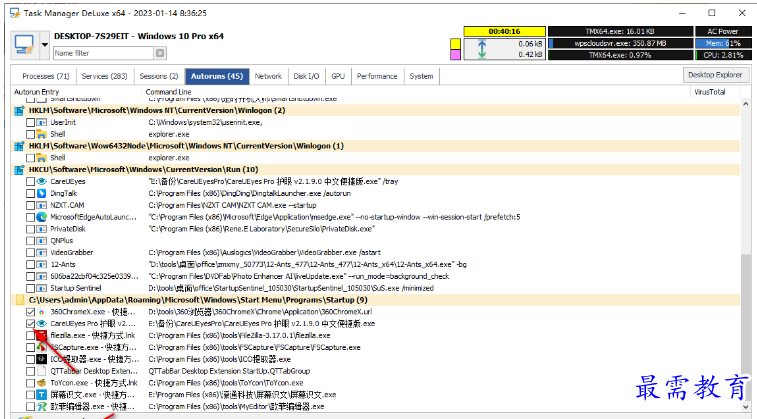Toggle the UserInit checkbox

point(30,123)
